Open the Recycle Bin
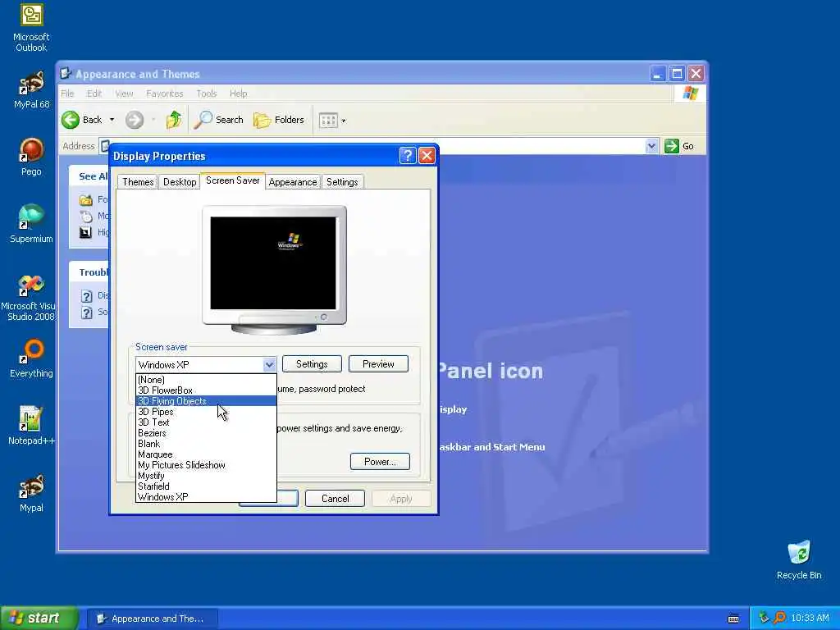The height and width of the screenshot is (630, 840). click(x=799, y=559)
